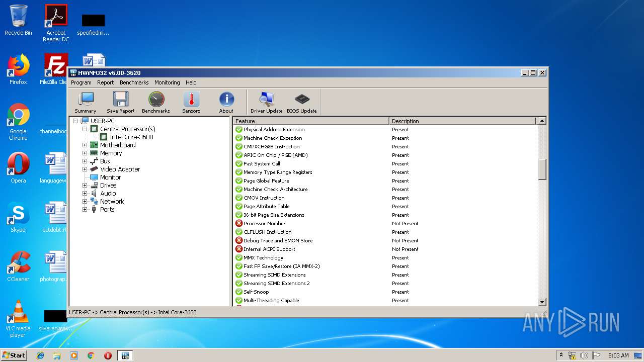
Task: Open Opera desktop shortcut
Action: [x=18, y=168]
